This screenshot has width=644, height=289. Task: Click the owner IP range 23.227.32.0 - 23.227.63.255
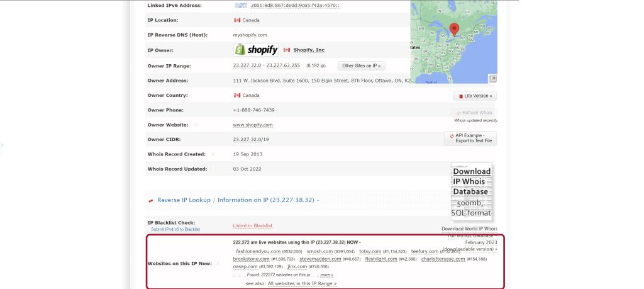coord(267,65)
